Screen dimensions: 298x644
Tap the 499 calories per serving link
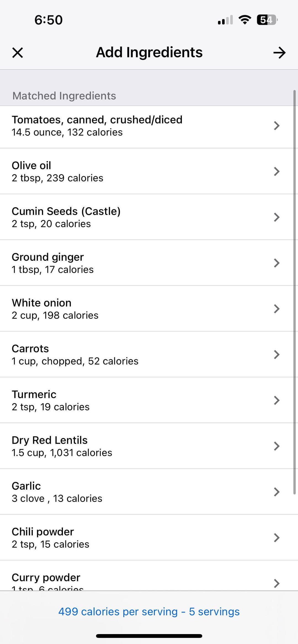pyautogui.click(x=149, y=611)
